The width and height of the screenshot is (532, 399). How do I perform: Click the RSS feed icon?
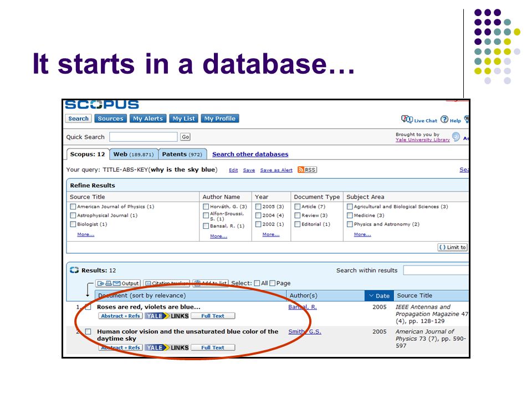pyautogui.click(x=300, y=170)
